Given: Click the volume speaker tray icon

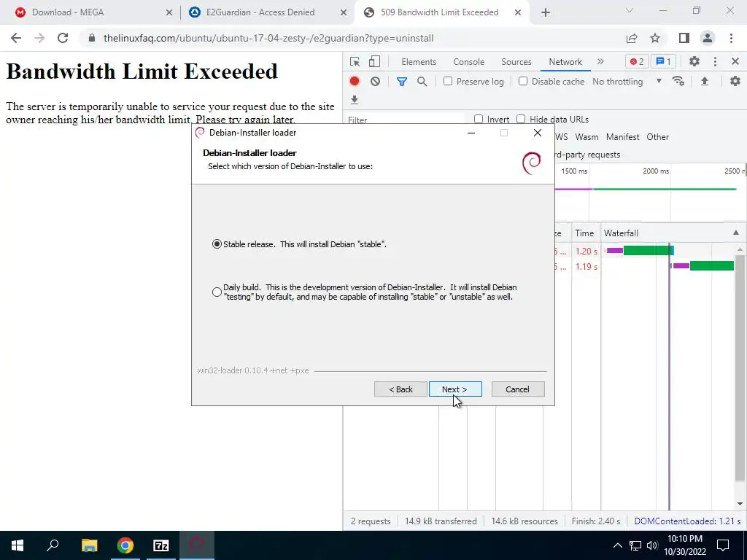Looking at the screenshot, I should pyautogui.click(x=652, y=545).
